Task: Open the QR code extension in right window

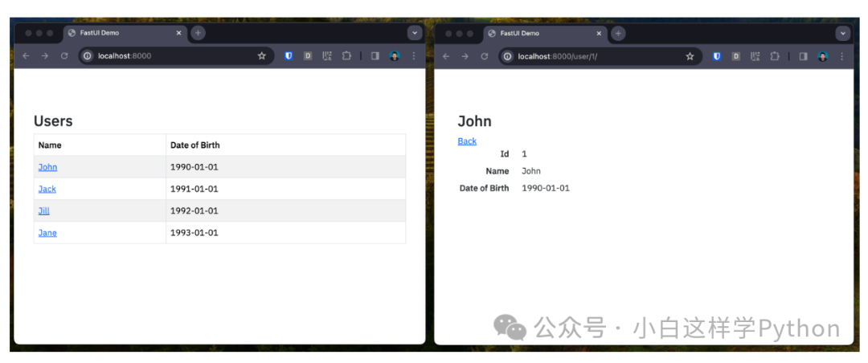Action: 755,56
